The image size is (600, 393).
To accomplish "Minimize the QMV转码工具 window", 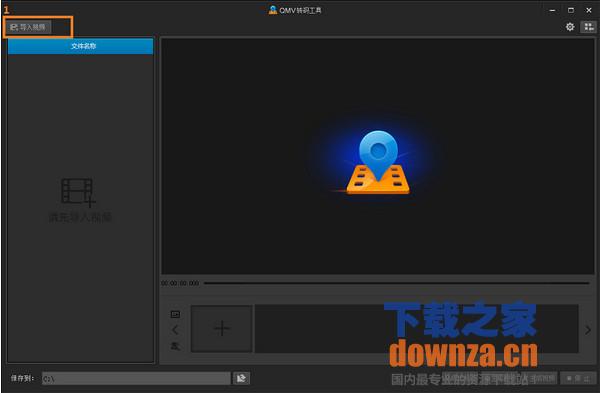I will (x=552, y=10).
